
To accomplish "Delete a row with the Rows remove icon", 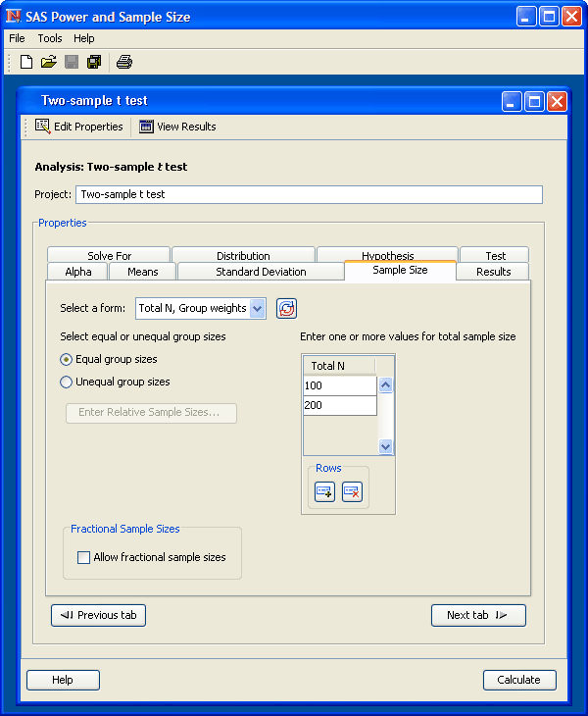I will (352, 492).
